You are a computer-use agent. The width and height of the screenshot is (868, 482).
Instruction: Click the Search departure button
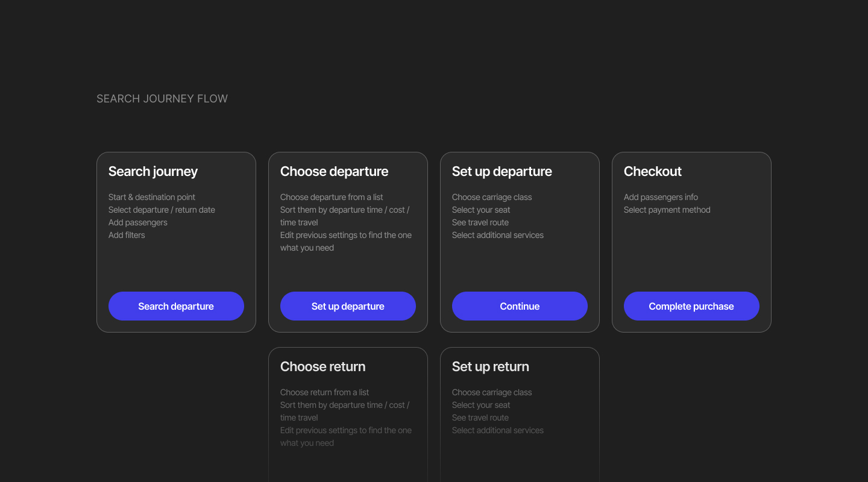(176, 306)
